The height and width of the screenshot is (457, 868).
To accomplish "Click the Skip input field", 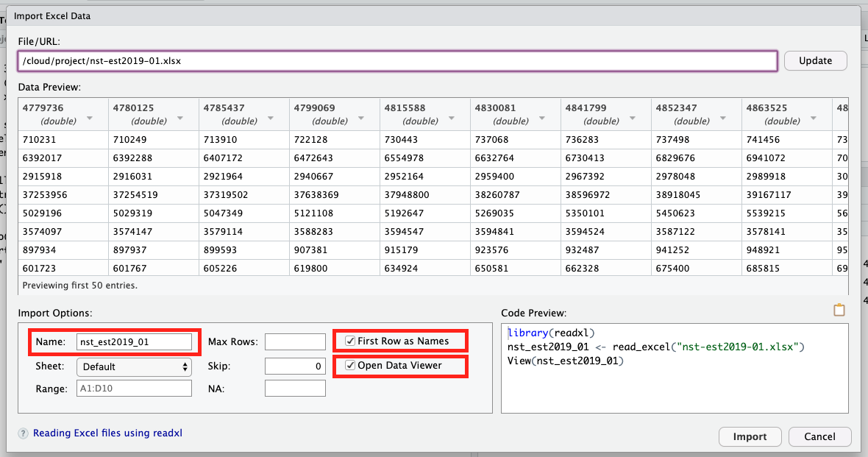I will click(295, 366).
